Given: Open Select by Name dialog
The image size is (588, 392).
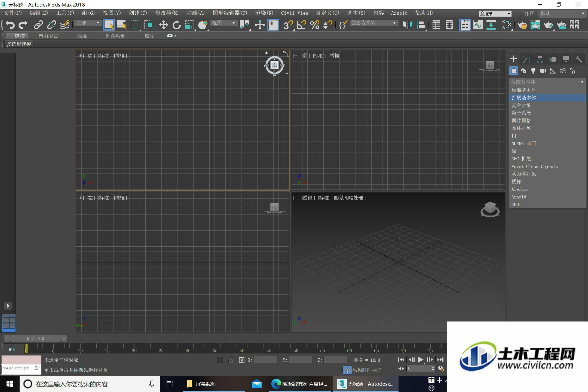Looking at the screenshot, I should (x=122, y=25).
